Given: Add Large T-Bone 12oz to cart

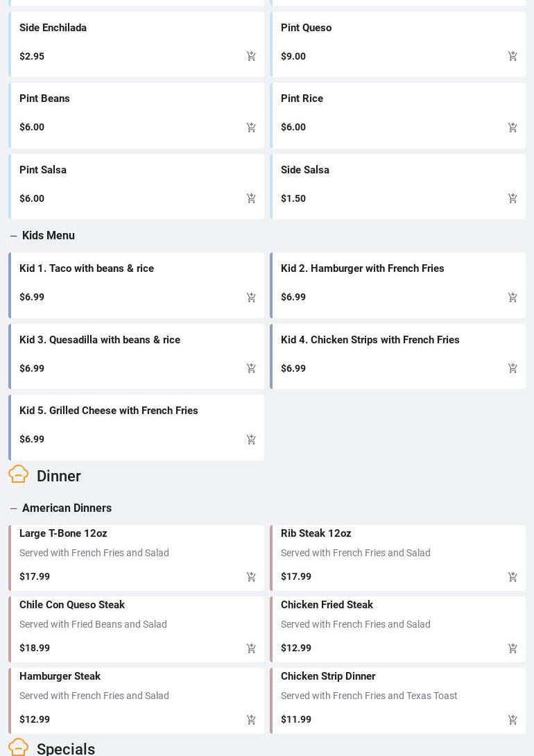Looking at the screenshot, I should pyautogui.click(x=251, y=577).
